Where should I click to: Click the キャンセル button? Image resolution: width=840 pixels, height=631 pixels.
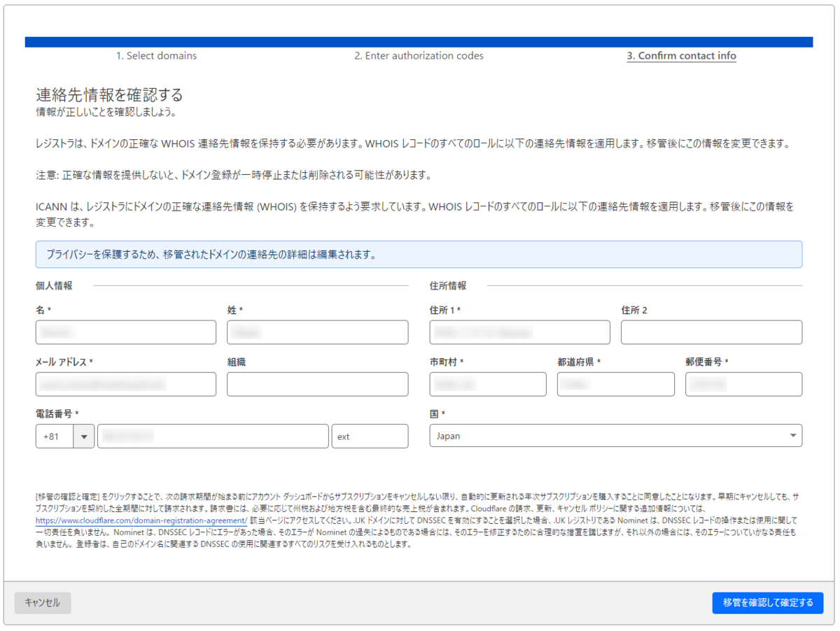43,602
